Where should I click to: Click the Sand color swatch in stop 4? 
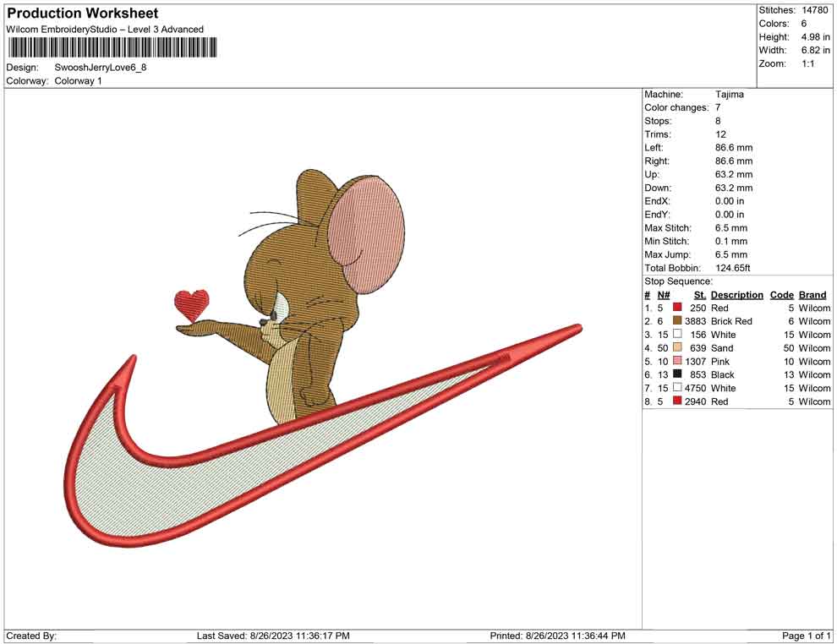[x=677, y=347]
